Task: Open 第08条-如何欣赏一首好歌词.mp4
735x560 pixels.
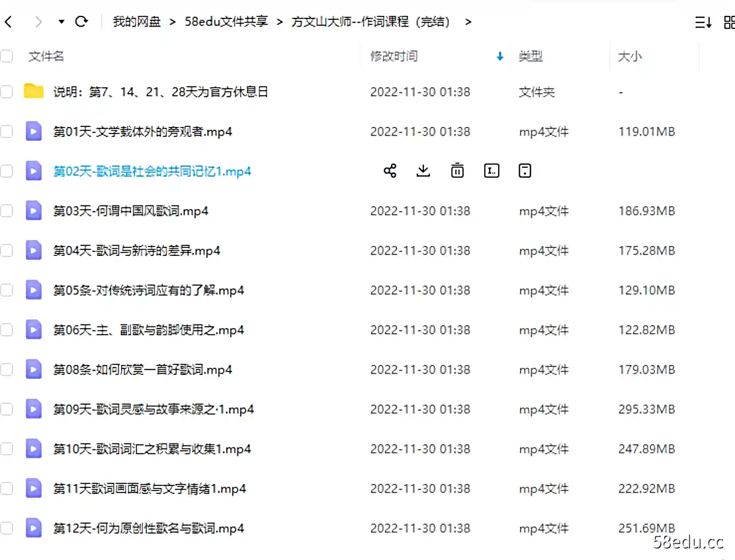Action: click(142, 370)
